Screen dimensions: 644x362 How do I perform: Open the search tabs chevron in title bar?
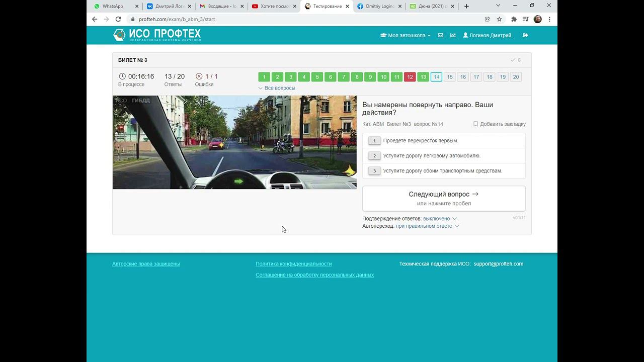click(498, 6)
